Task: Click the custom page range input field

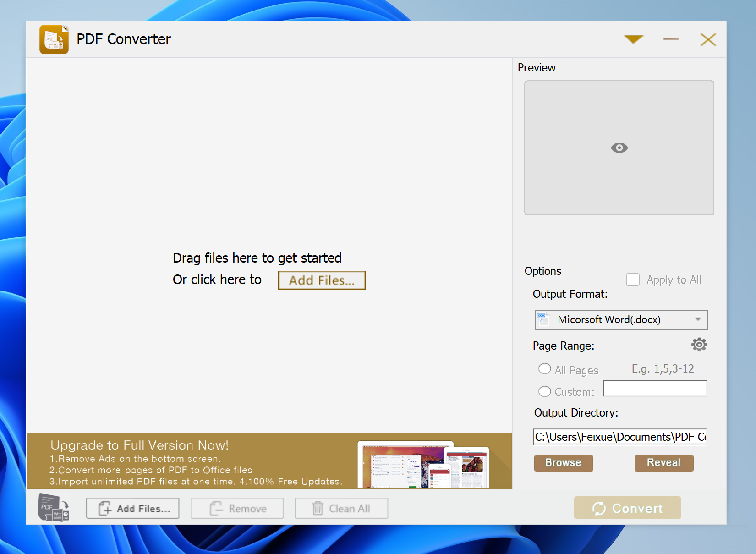Action: [655, 389]
